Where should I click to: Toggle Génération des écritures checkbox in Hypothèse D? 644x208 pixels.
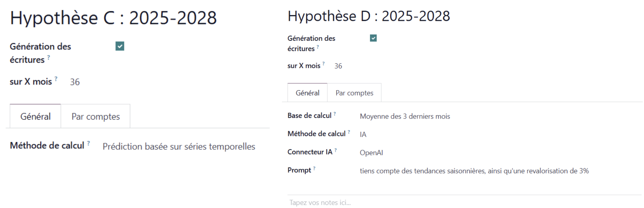click(373, 38)
